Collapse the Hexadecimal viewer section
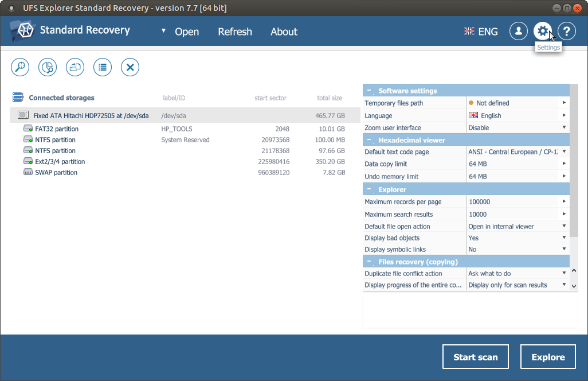 click(x=370, y=140)
